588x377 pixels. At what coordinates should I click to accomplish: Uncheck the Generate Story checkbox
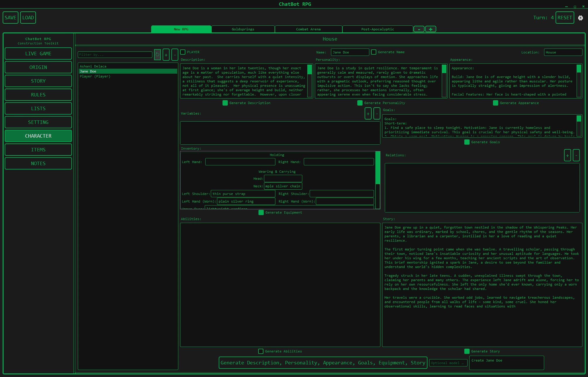pyautogui.click(x=467, y=351)
